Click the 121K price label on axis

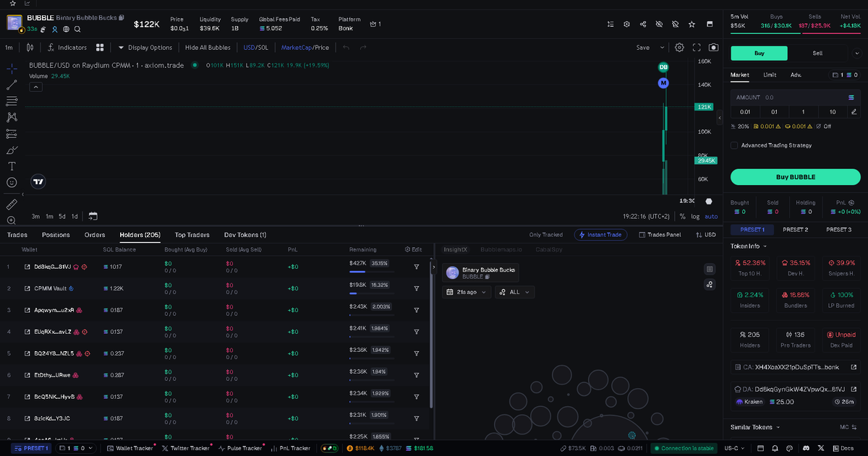[x=704, y=107]
